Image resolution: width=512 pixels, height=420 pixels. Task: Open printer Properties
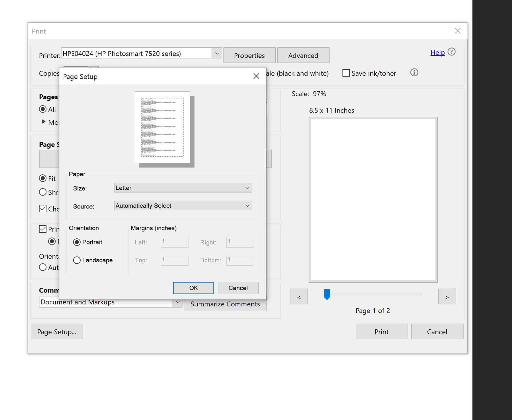coord(249,55)
